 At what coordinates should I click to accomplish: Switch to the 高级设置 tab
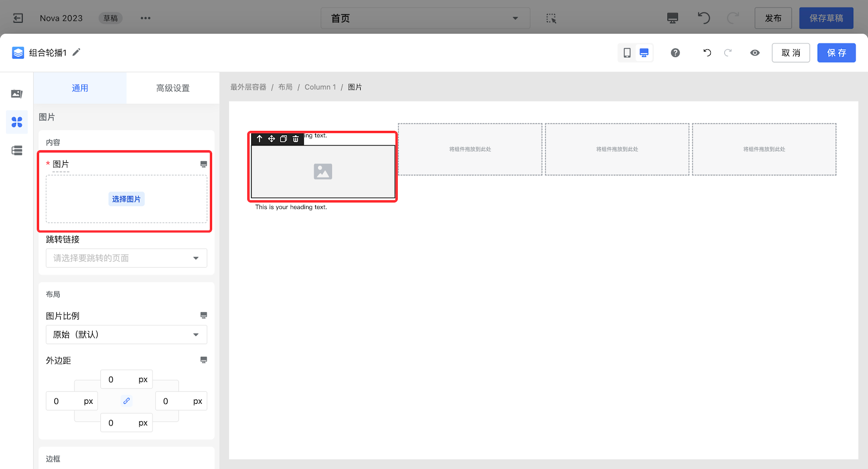(x=173, y=88)
